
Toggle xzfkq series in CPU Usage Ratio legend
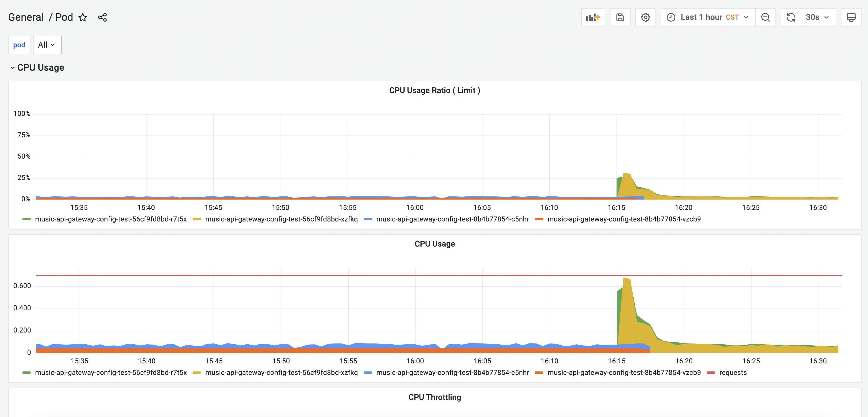tap(281, 219)
